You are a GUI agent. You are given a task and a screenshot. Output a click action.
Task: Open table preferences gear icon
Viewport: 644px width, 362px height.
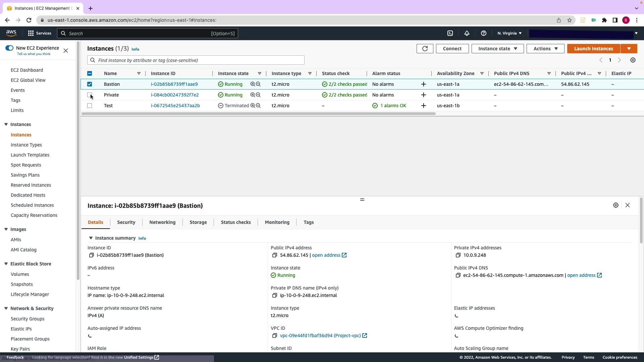633,60
